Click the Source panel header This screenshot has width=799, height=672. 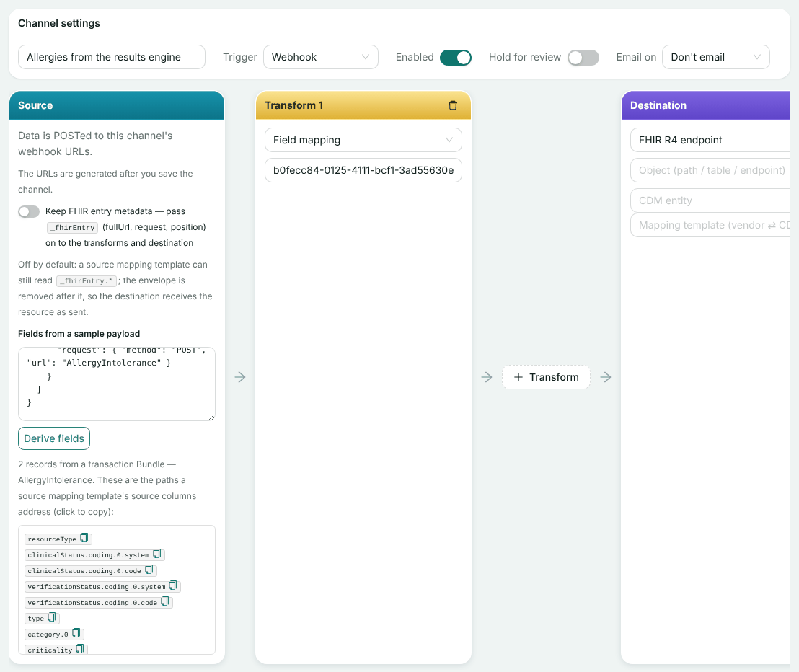[x=117, y=105]
